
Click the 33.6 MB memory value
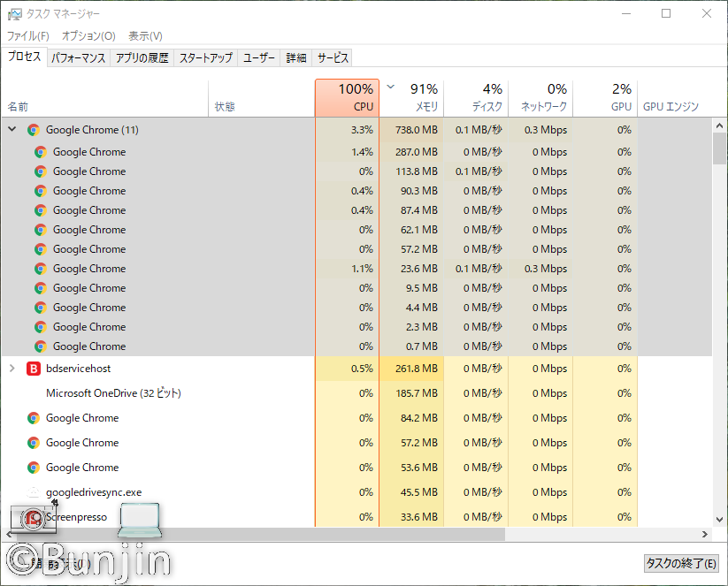coord(419,517)
